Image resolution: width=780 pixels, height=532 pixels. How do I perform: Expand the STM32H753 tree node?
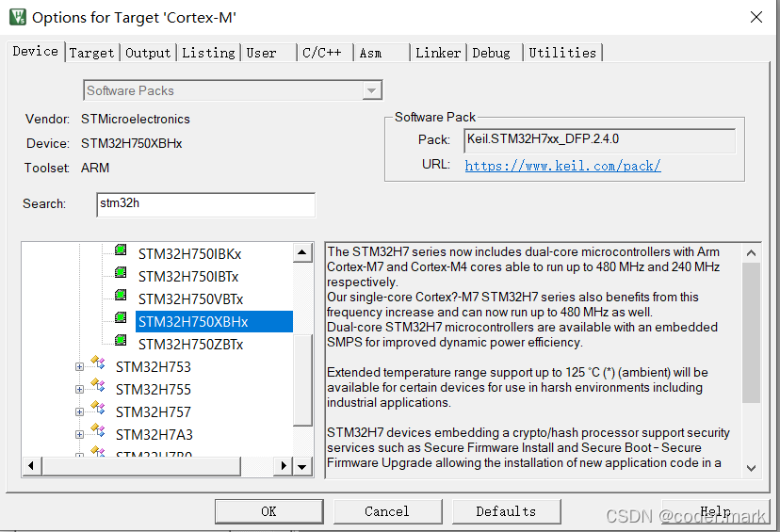pyautogui.click(x=79, y=367)
